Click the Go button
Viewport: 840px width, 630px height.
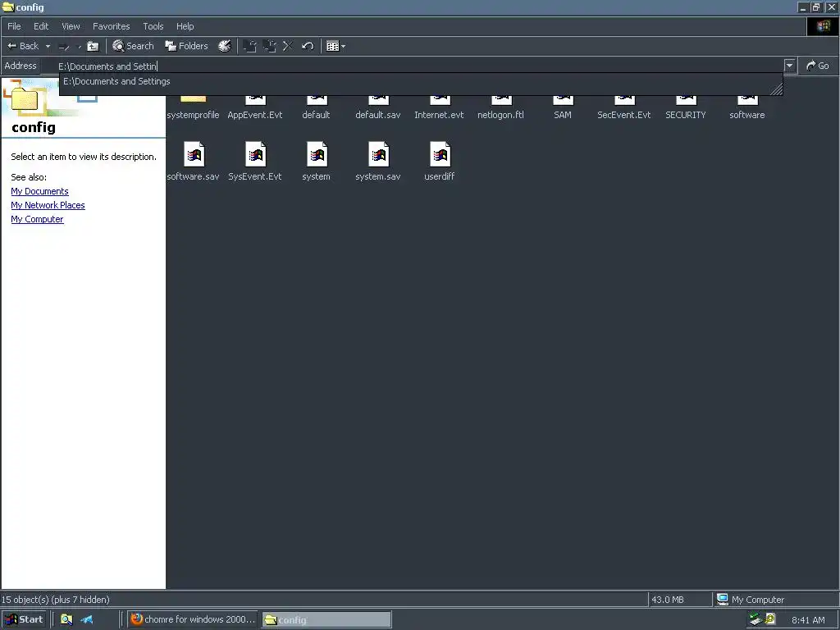click(818, 66)
